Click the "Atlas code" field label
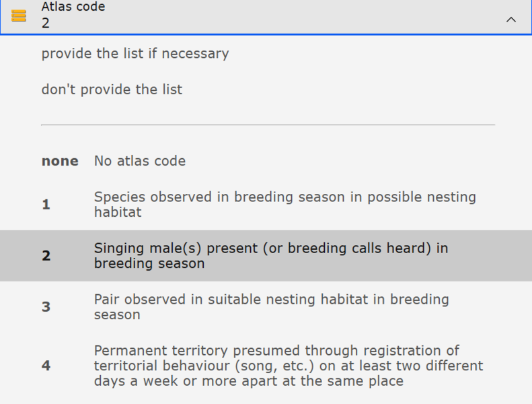Viewport: 532px width, 404px height. 73,7
